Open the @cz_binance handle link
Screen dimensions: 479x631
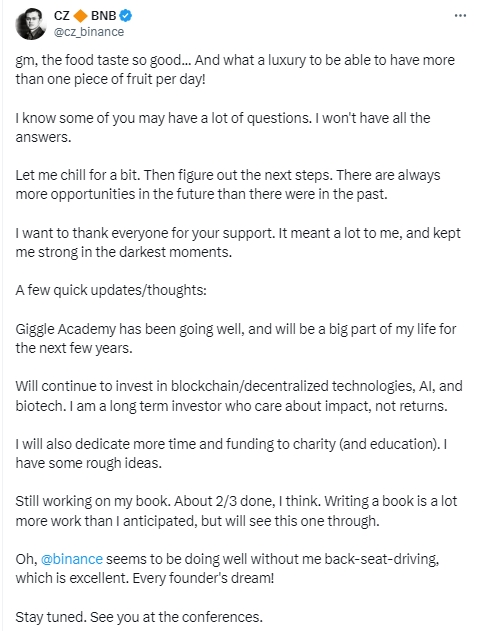tap(89, 32)
